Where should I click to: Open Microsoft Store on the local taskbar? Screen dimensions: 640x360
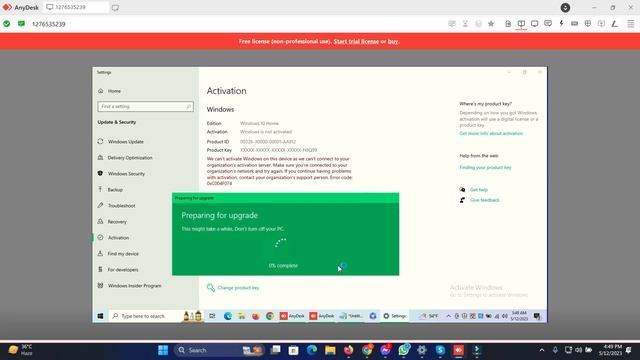[293, 350]
